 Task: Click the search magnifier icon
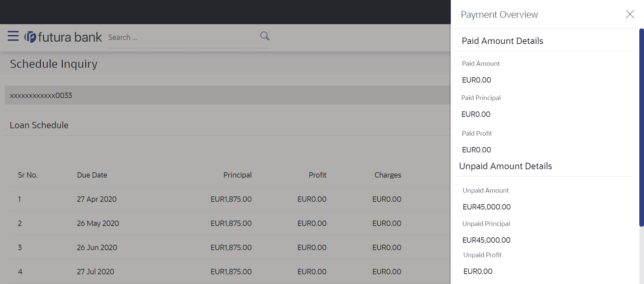click(x=265, y=36)
